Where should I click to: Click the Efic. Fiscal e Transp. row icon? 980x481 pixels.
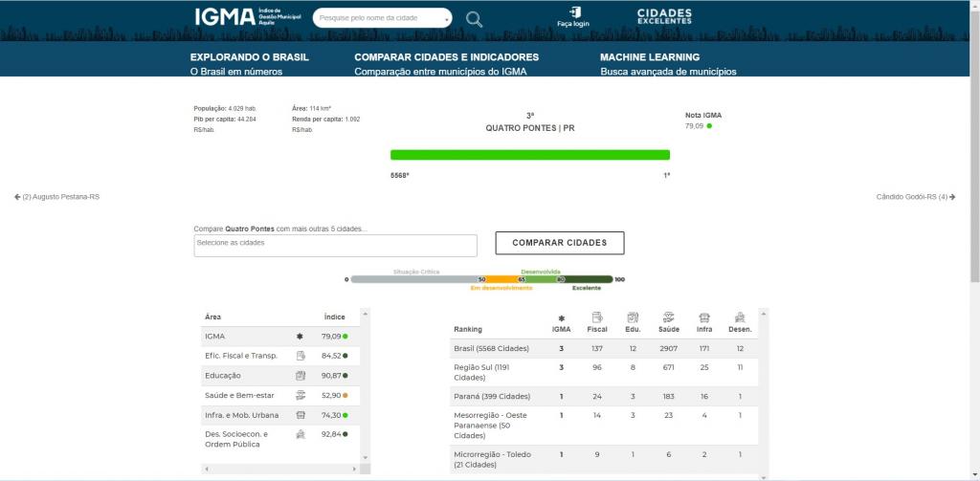tap(300, 356)
